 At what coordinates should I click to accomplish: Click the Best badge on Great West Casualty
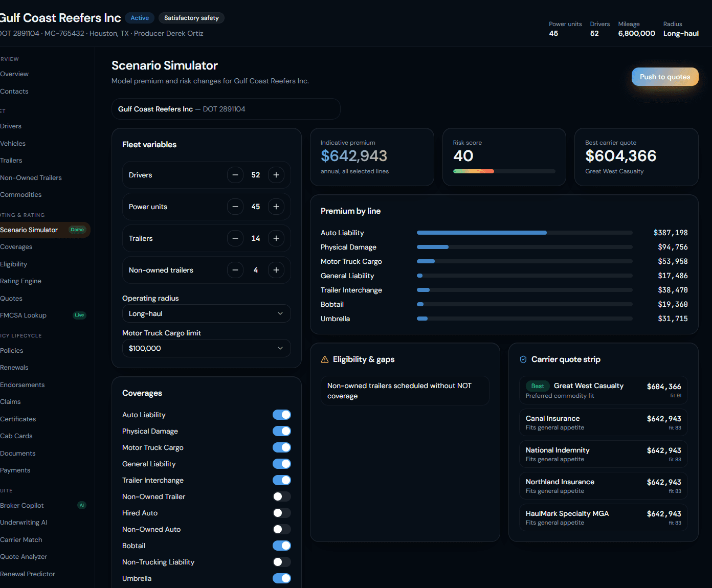(538, 386)
